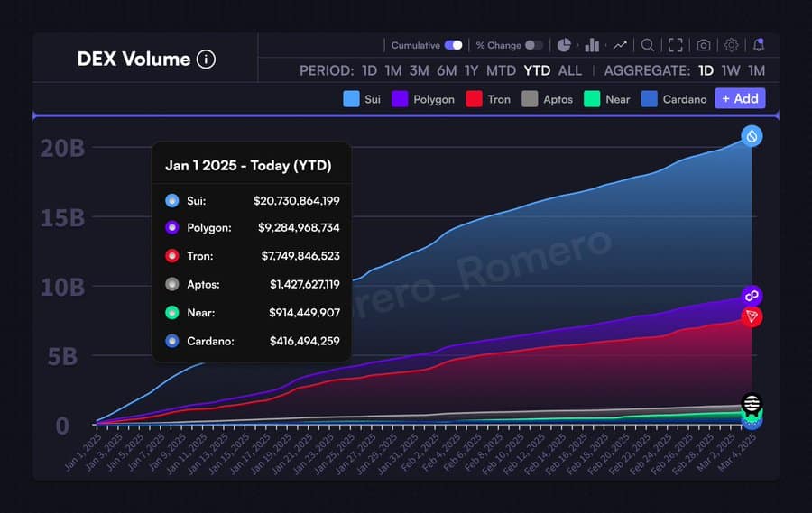
Task: Select the 1Y period
Action: 471,70
